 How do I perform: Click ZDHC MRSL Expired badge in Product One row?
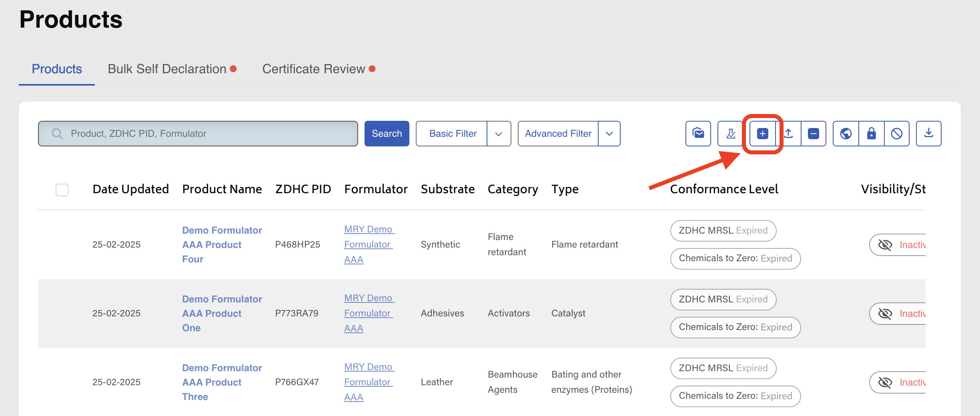click(x=723, y=300)
